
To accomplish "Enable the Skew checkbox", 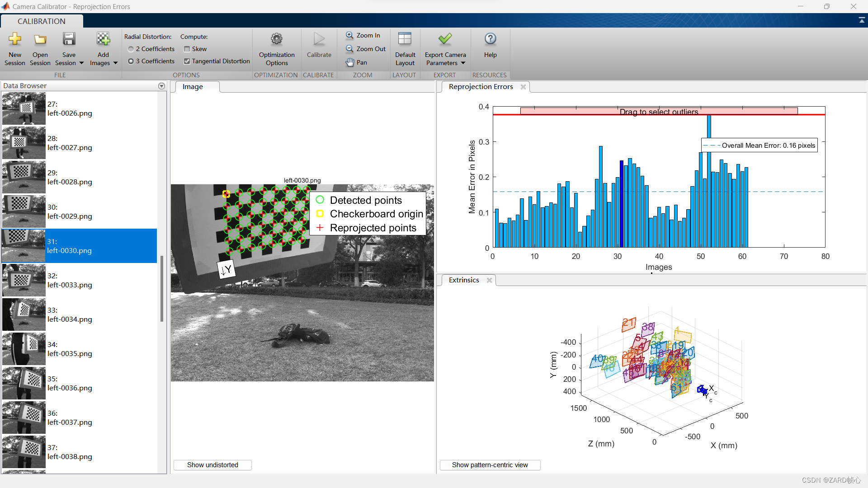I will point(187,49).
